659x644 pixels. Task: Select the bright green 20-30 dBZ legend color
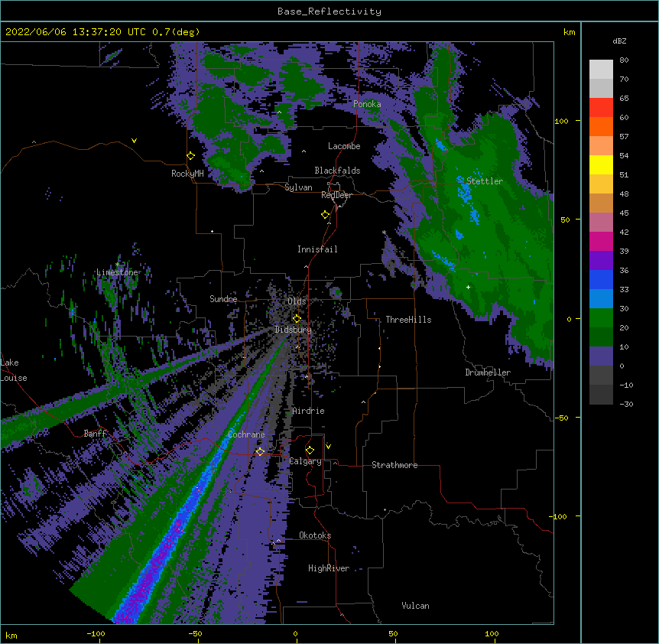[601, 318]
